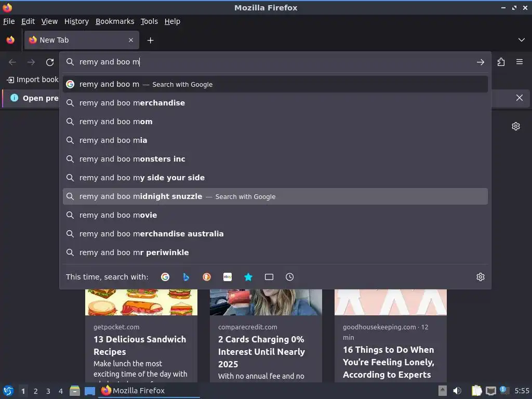Search history using the clock icon

click(290, 277)
